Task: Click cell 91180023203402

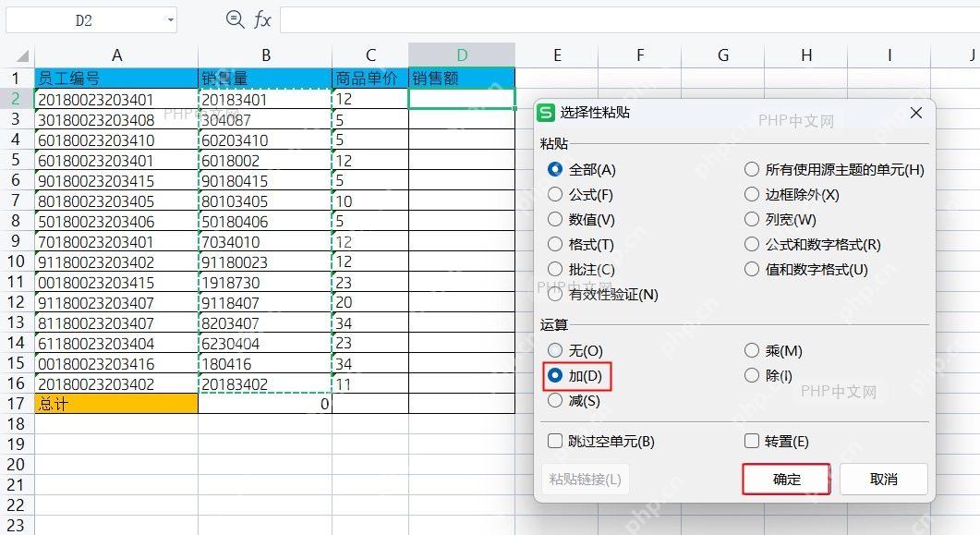Action: coord(116,261)
